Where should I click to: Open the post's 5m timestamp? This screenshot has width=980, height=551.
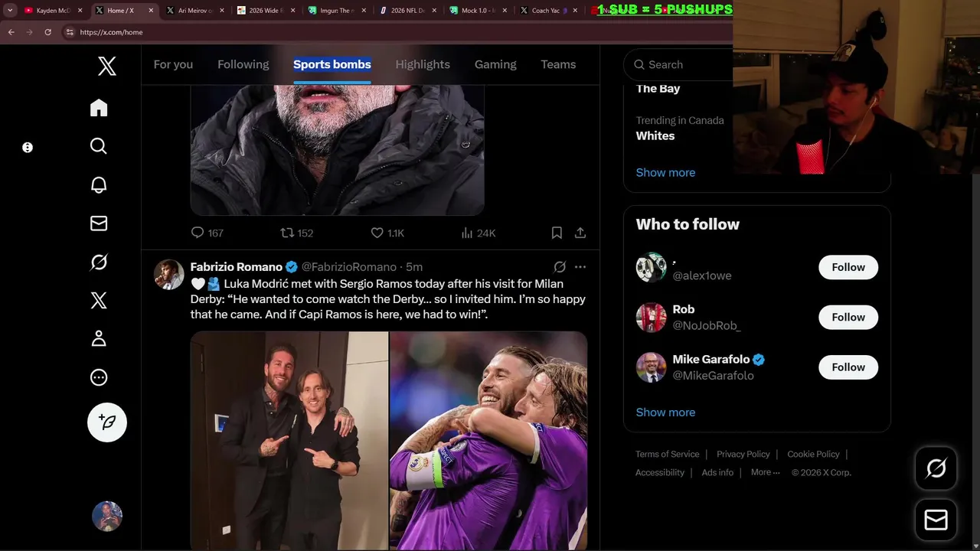pos(414,267)
